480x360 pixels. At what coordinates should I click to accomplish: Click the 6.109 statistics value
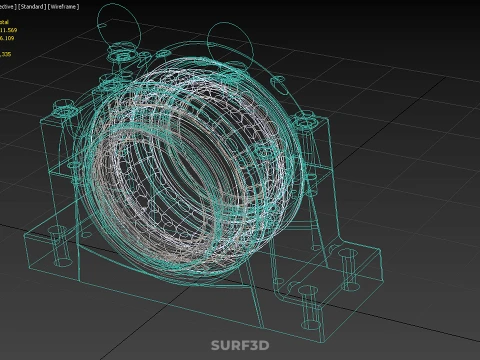7,38
